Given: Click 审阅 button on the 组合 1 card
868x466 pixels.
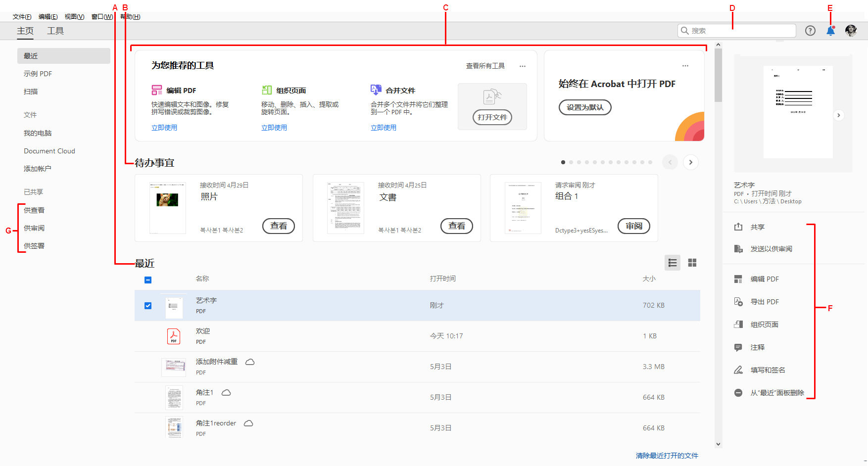Looking at the screenshot, I should point(634,226).
